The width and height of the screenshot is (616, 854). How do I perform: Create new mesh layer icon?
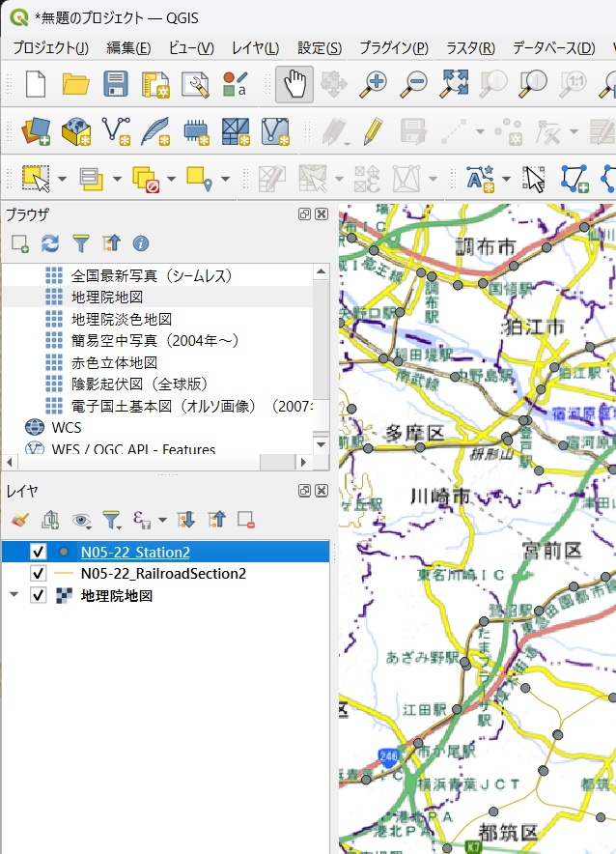pos(236,131)
